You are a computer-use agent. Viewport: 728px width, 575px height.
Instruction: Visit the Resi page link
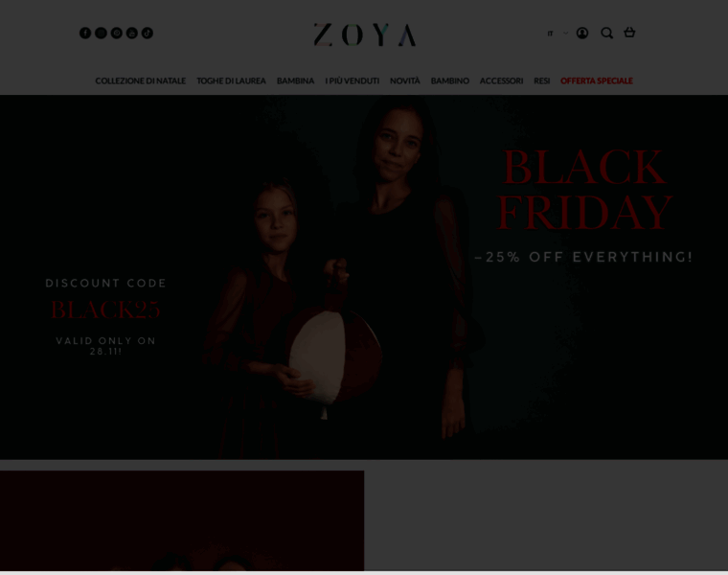[542, 80]
